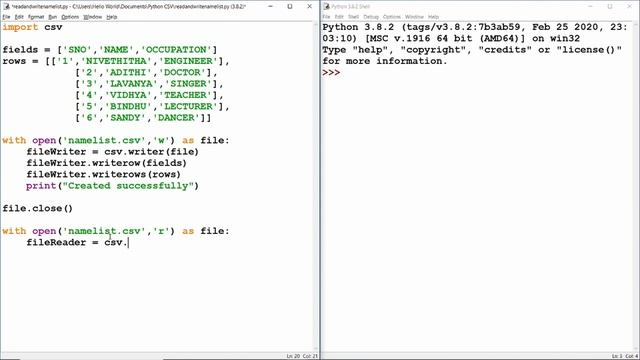
Task: Open Debug menu in Python Shell window
Action: pos(371,17)
